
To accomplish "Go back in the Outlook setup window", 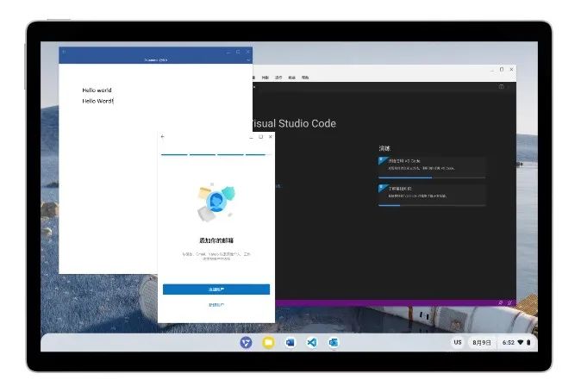I will click(x=162, y=137).
